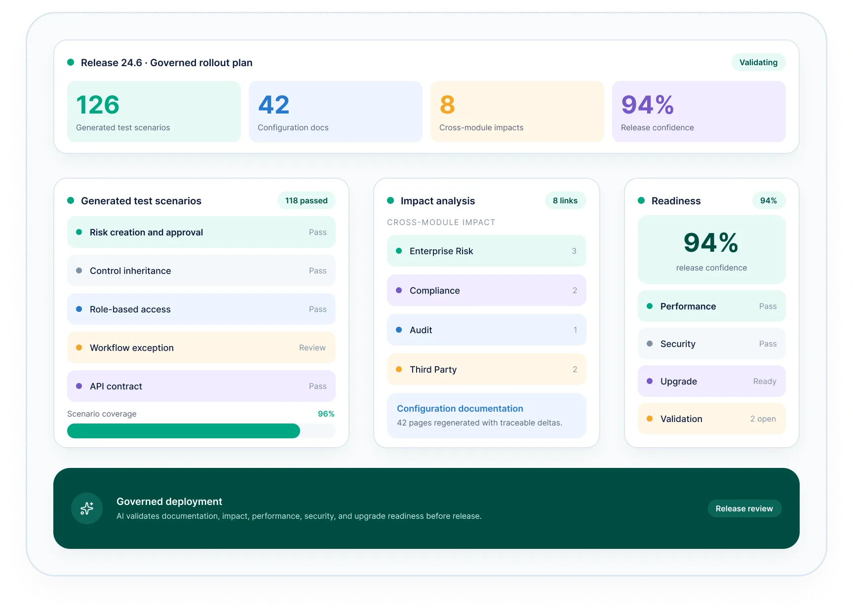Open the Enterprise Risk impact row
The width and height of the screenshot is (853, 616).
(487, 251)
